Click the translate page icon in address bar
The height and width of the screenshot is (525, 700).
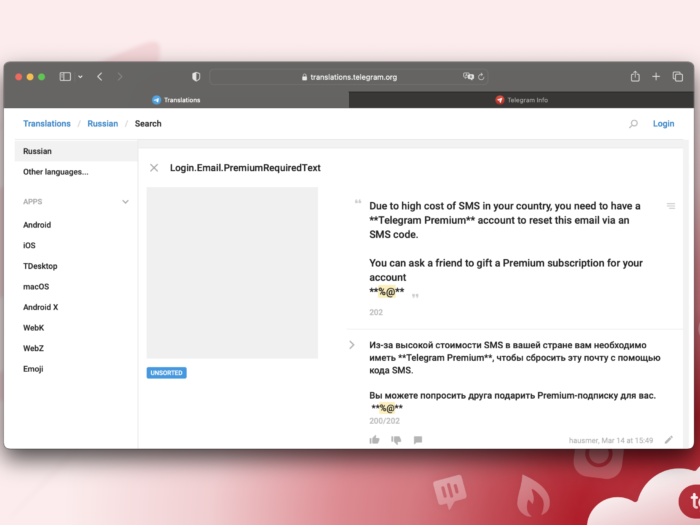coord(468,76)
